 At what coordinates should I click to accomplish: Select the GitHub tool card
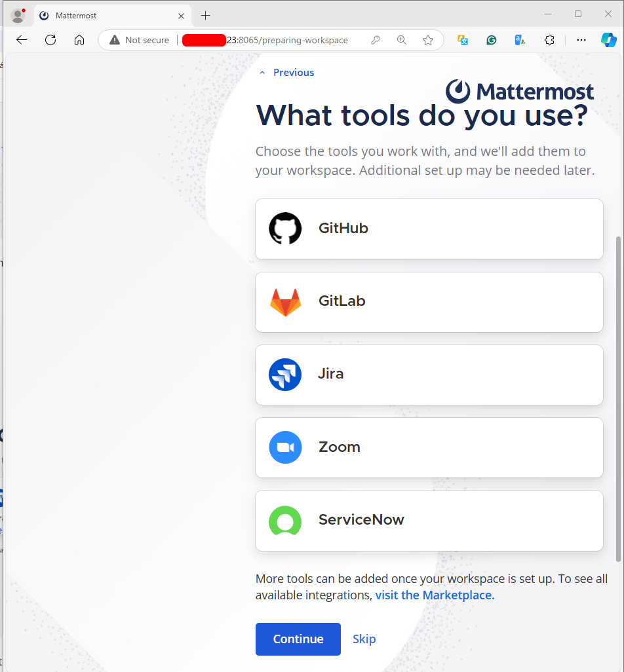429,229
